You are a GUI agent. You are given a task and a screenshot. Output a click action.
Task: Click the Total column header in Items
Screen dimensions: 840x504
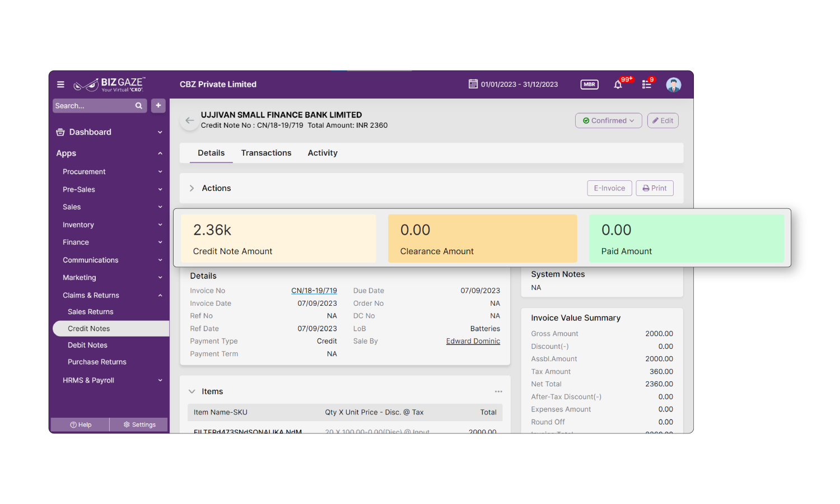[488, 412]
